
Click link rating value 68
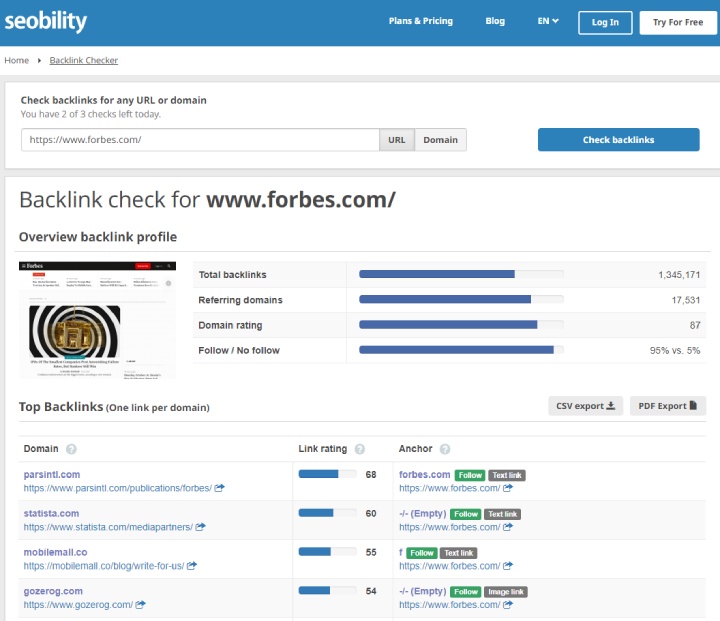pyautogui.click(x=371, y=474)
